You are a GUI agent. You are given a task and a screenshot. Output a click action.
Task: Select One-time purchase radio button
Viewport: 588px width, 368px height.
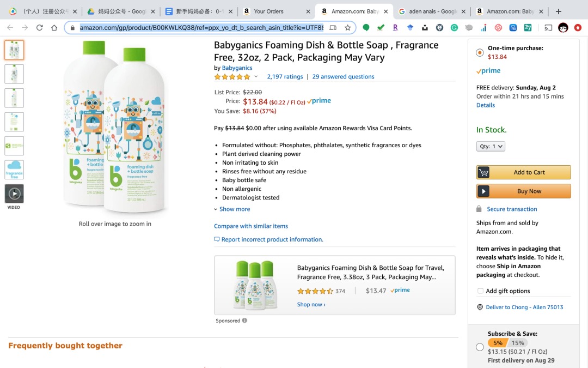[x=480, y=52]
